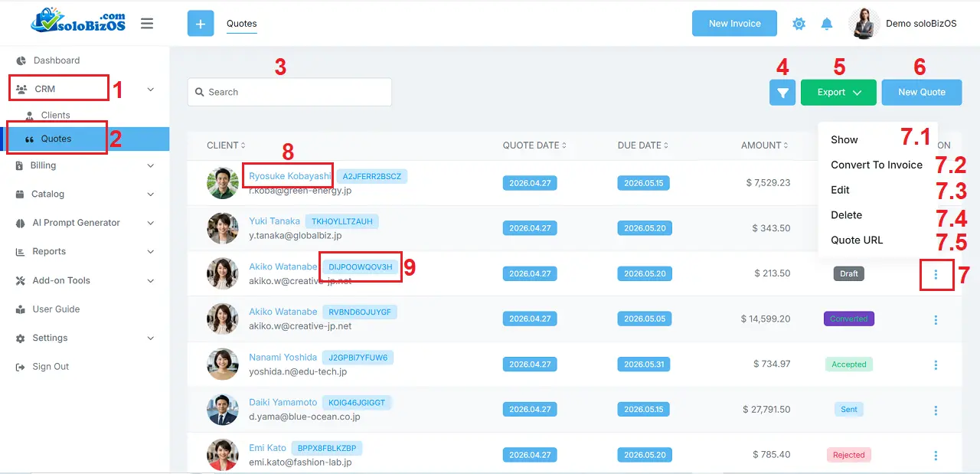This screenshot has height=474, width=980.
Task: Open the Export dropdown
Action: [x=838, y=92]
